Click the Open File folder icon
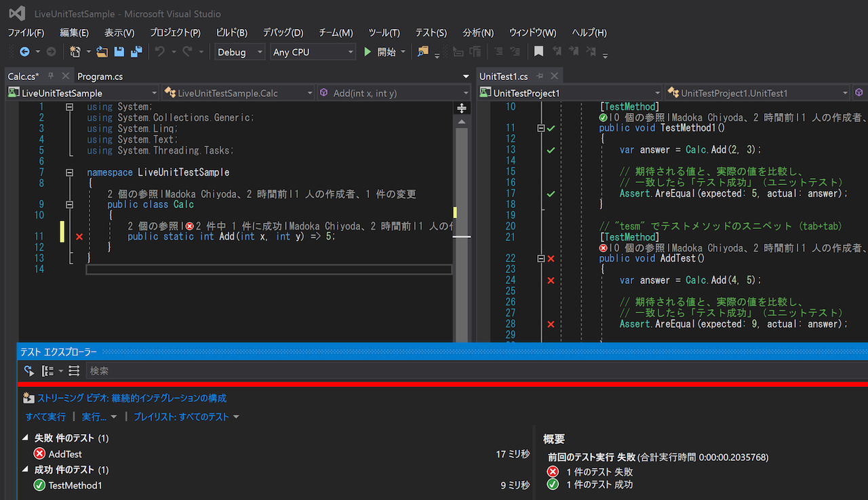Screen dimensions: 868x500 pyautogui.click(x=102, y=51)
